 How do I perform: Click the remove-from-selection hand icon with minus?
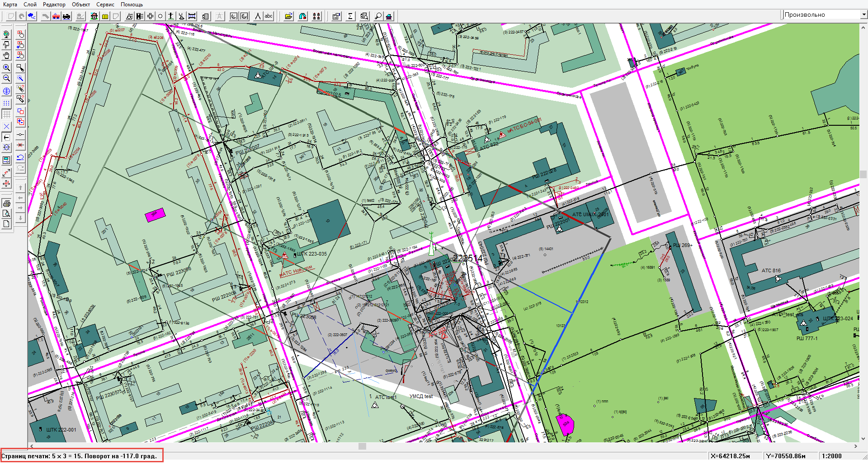pos(20,56)
